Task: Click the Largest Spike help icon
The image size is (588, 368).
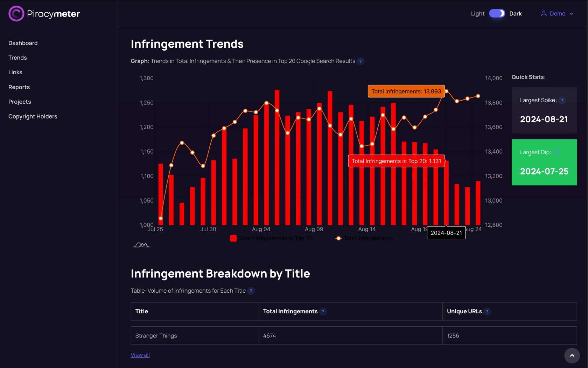Action: pyautogui.click(x=562, y=101)
